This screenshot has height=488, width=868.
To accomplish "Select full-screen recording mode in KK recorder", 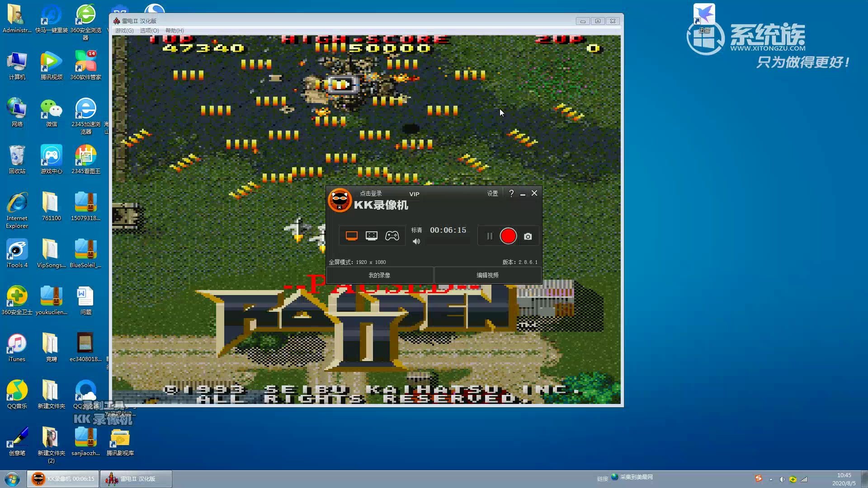I will tap(351, 236).
